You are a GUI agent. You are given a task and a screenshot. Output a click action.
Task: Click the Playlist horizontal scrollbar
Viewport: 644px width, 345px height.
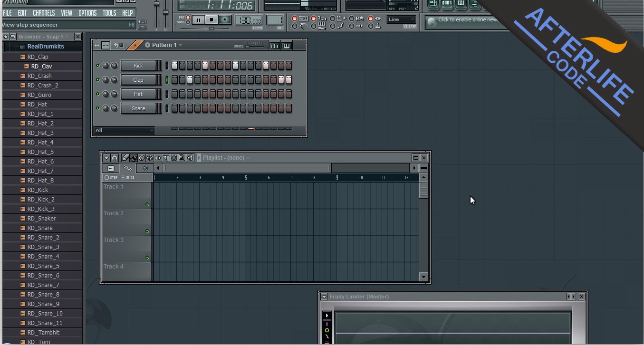(x=247, y=168)
